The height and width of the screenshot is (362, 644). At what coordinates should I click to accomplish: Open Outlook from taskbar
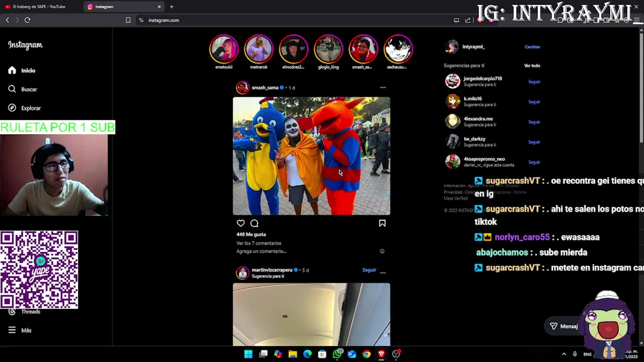pos(352,354)
